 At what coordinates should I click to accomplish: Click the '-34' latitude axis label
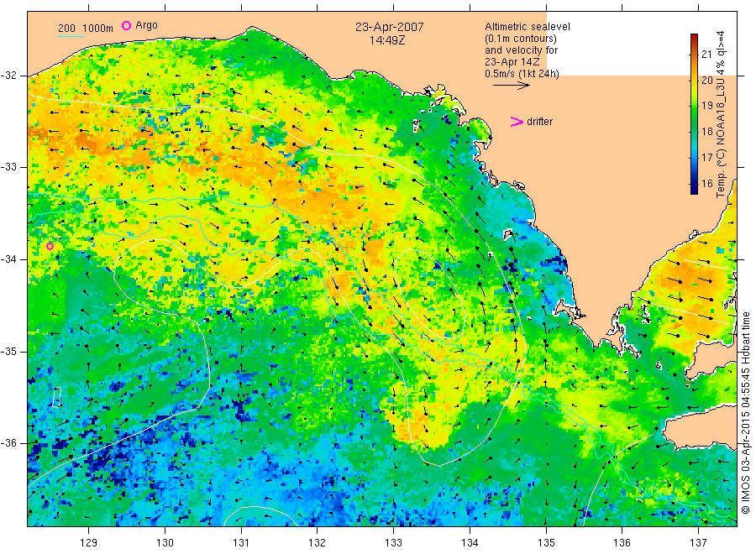pyautogui.click(x=8, y=259)
